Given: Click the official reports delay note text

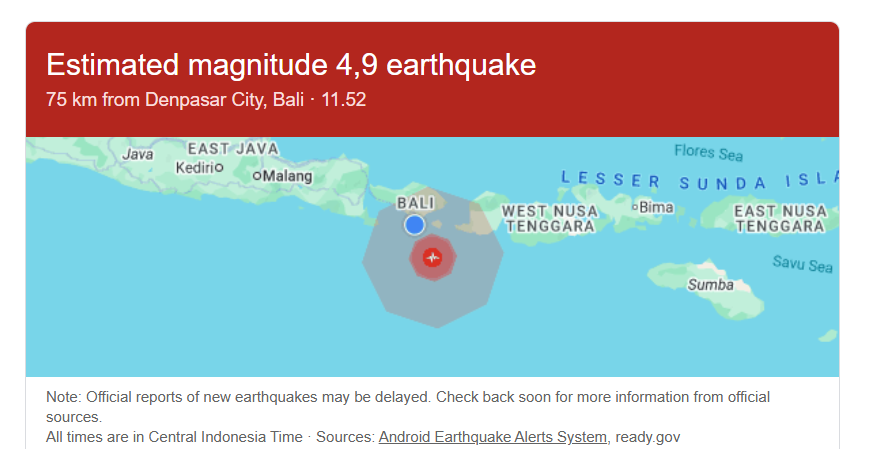Looking at the screenshot, I should pos(408,397).
